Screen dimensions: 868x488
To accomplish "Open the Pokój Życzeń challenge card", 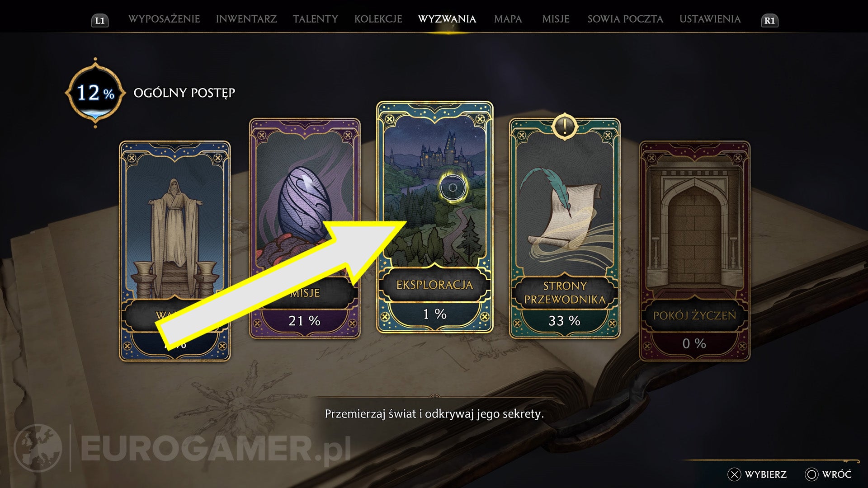I will coord(694,251).
